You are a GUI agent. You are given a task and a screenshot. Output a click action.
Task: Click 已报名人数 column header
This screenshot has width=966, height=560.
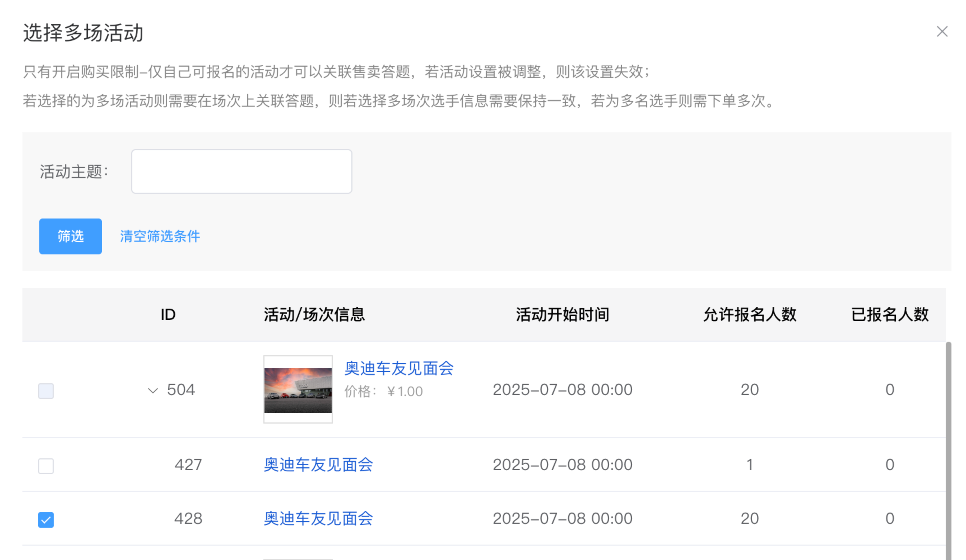coord(890,314)
